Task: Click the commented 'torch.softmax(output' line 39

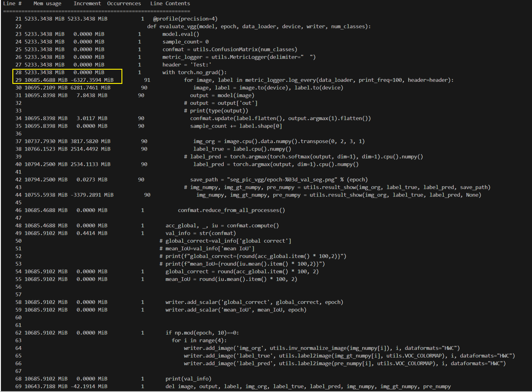Action: click(304, 157)
